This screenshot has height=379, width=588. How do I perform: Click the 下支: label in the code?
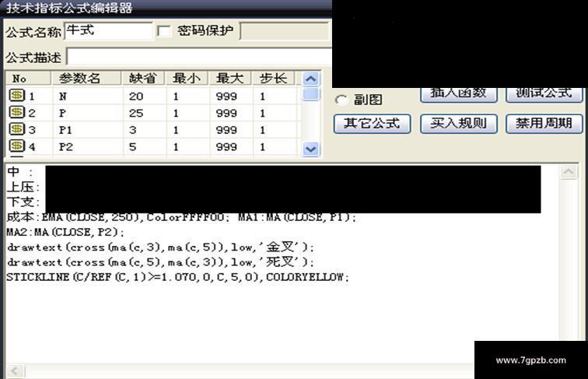pos(23,202)
